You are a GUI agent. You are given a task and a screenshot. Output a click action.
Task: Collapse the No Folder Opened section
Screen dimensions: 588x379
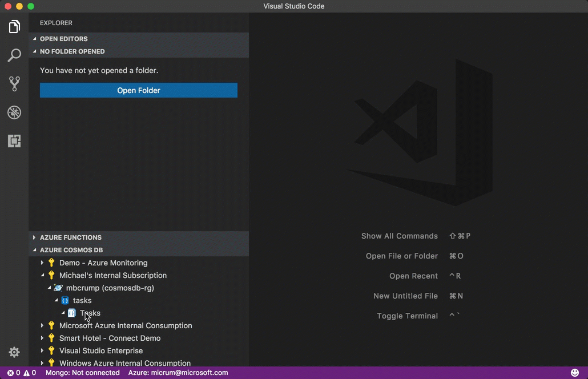34,51
